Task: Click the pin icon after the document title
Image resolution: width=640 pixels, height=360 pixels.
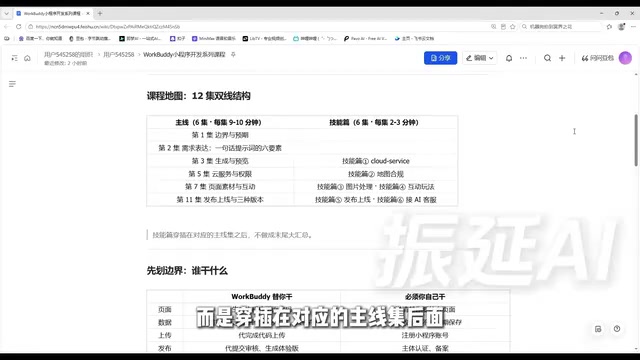Action: [233, 54]
